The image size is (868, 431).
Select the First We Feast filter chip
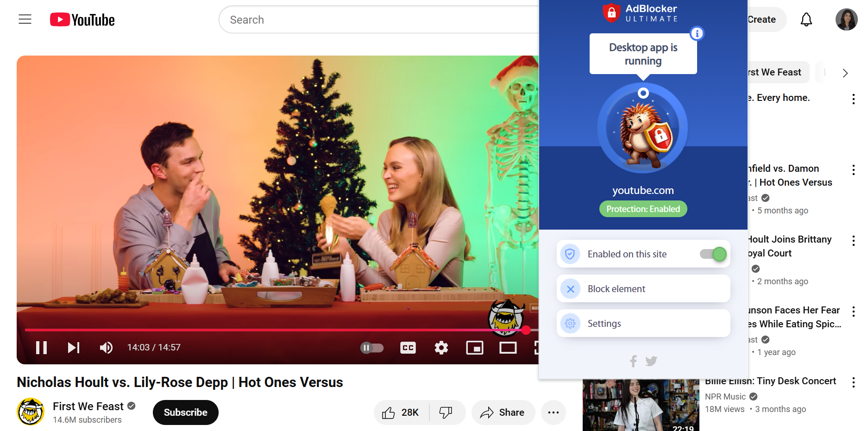[x=778, y=72]
